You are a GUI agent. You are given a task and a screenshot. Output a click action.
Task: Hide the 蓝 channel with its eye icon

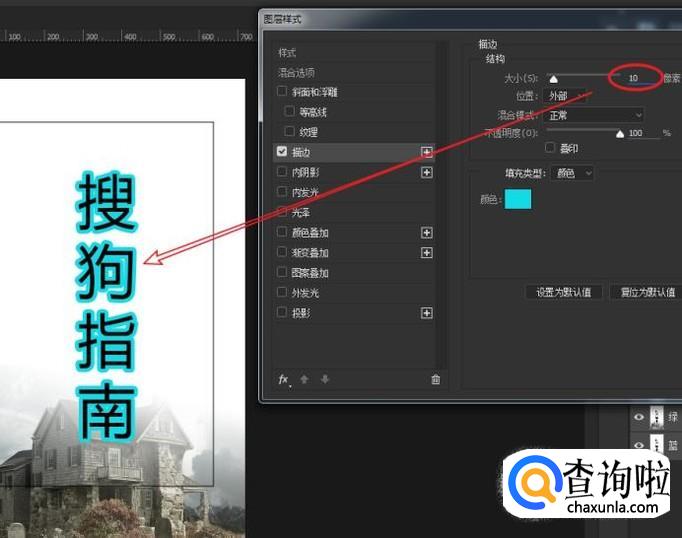[639, 445]
